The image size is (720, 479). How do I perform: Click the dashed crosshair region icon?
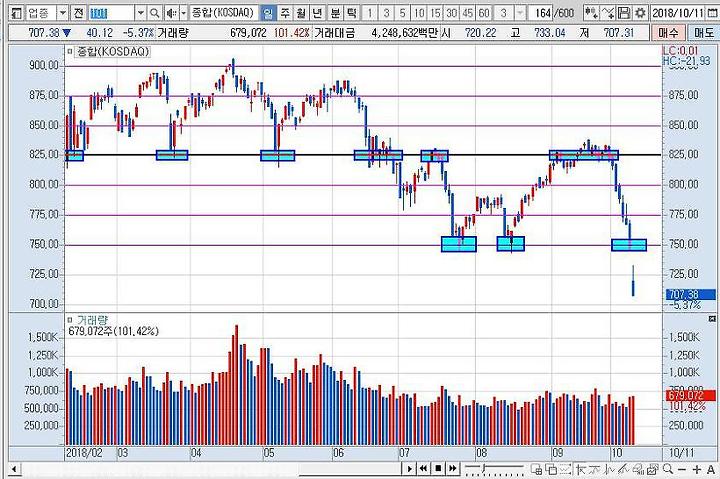(565, 469)
